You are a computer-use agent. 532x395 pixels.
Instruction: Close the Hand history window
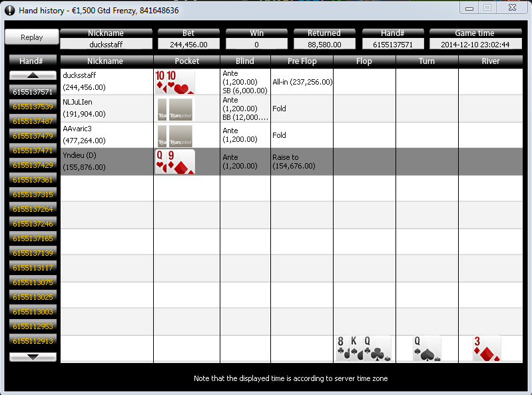(x=512, y=8)
